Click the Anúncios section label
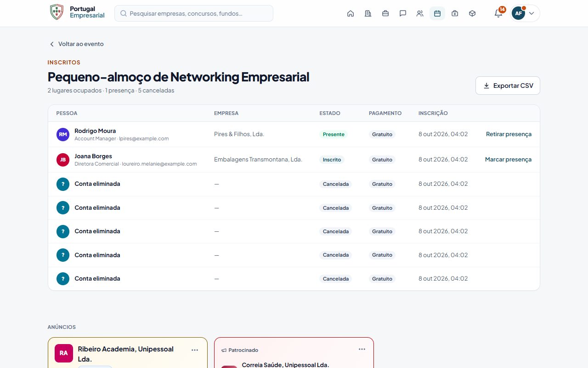588x368 pixels. 62,327
